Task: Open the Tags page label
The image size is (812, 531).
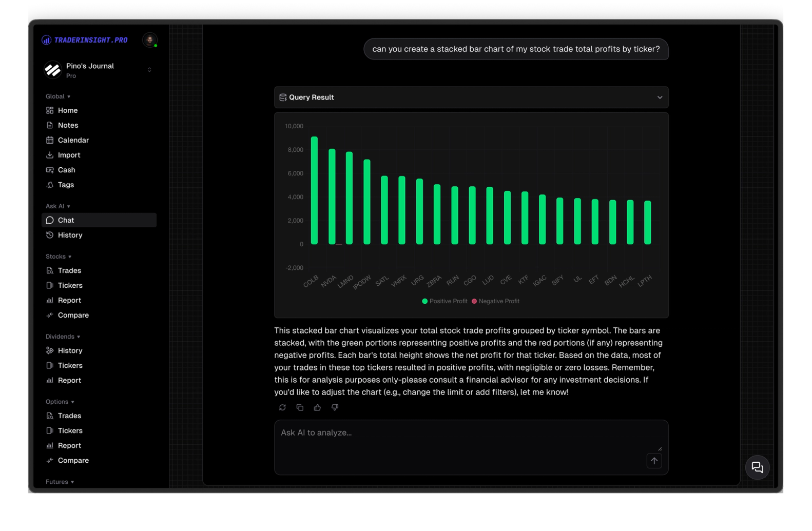Action: click(66, 185)
